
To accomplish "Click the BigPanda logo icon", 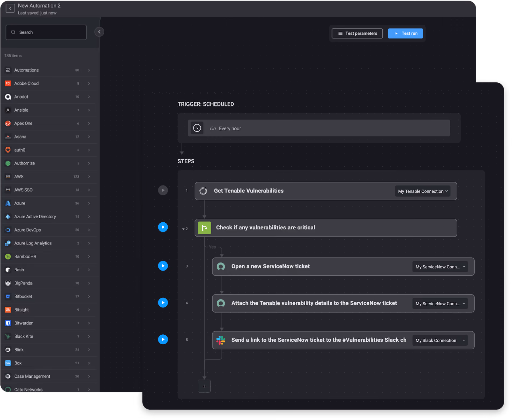I will click(x=8, y=283).
